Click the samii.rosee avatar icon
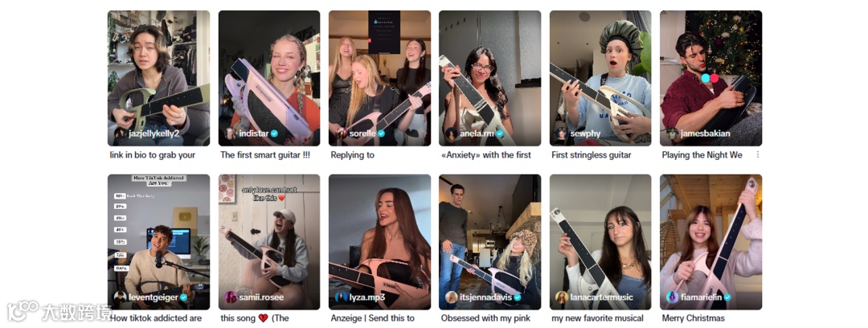The height and width of the screenshot is (328, 868). click(231, 297)
